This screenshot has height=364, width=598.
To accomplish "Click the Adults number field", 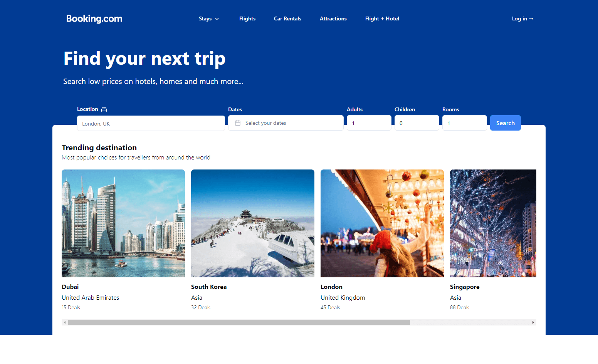I will (369, 123).
